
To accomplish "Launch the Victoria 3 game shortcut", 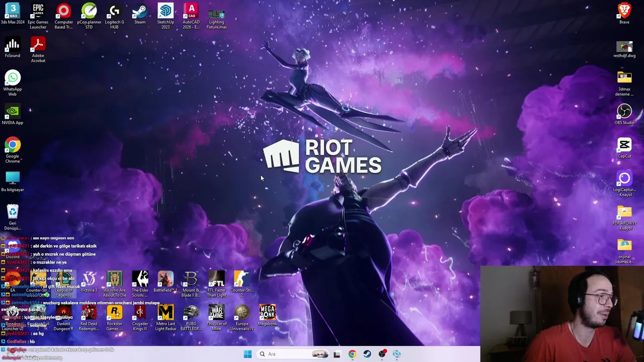I will click(89, 282).
